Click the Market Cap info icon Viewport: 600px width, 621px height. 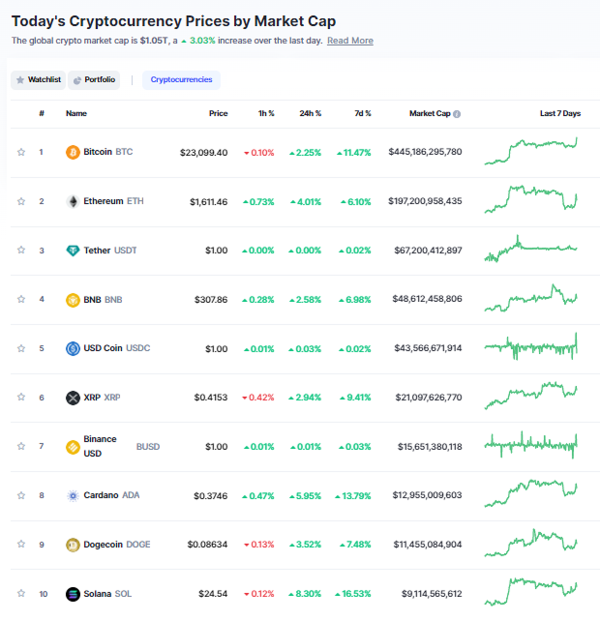pyautogui.click(x=457, y=114)
